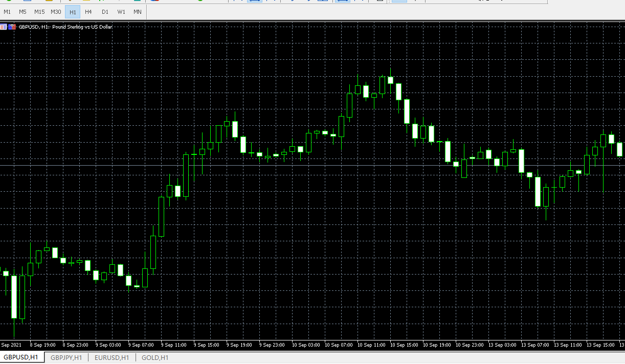Screen dimensions: 625x364
Task: Open the GBPJPY,H1 chart tab
Action: pyautogui.click(x=66, y=358)
